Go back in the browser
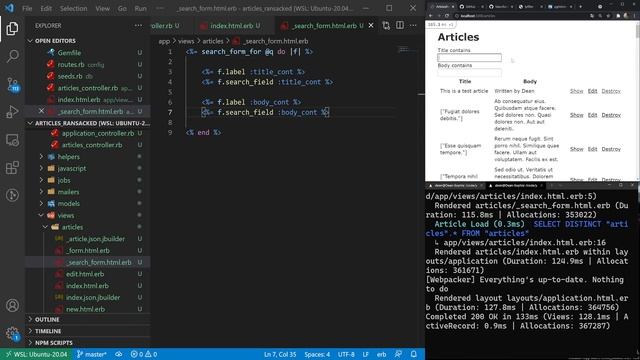The width and height of the screenshot is (640, 360). coord(431,16)
